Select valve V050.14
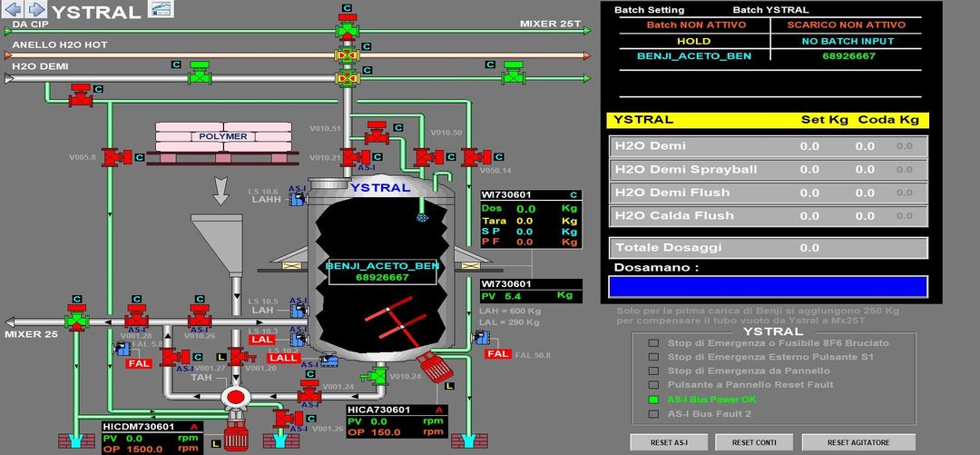The height and width of the screenshot is (455, 980). tap(475, 156)
